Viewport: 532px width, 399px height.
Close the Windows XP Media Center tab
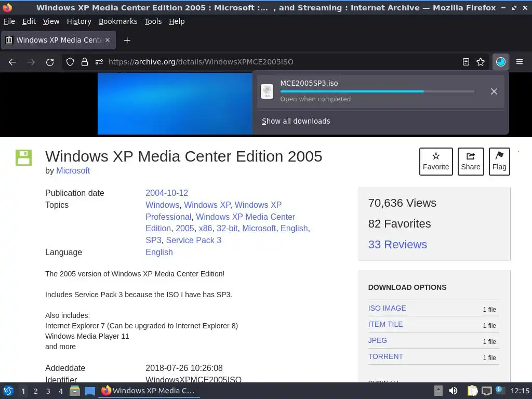point(108,40)
